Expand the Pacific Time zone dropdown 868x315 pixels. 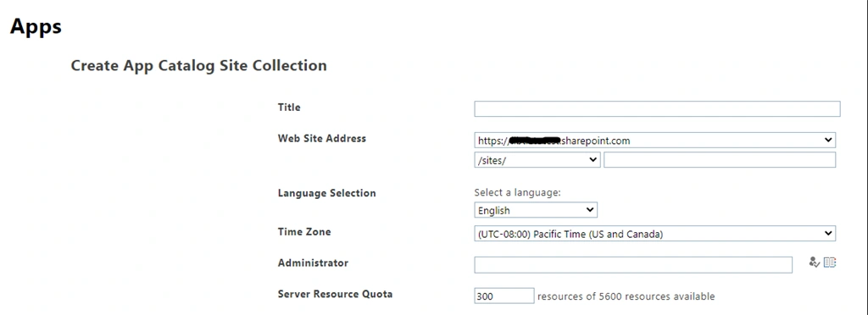tap(655, 234)
